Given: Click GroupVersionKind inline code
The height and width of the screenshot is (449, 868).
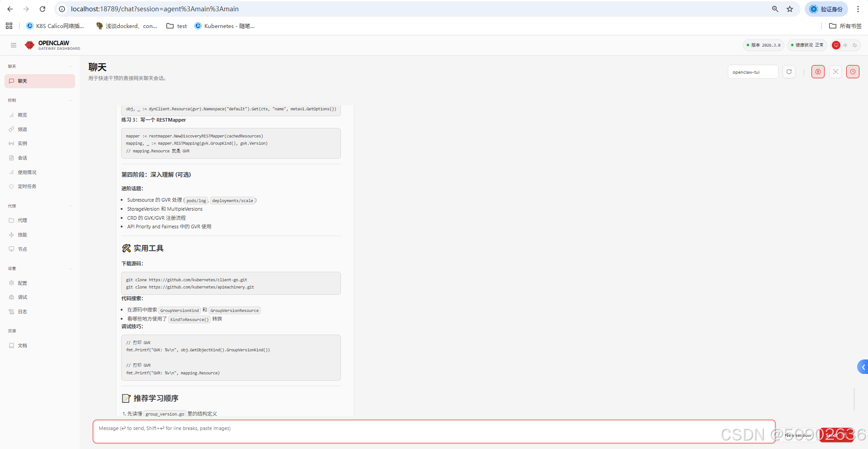Looking at the screenshot, I should 179,310.
